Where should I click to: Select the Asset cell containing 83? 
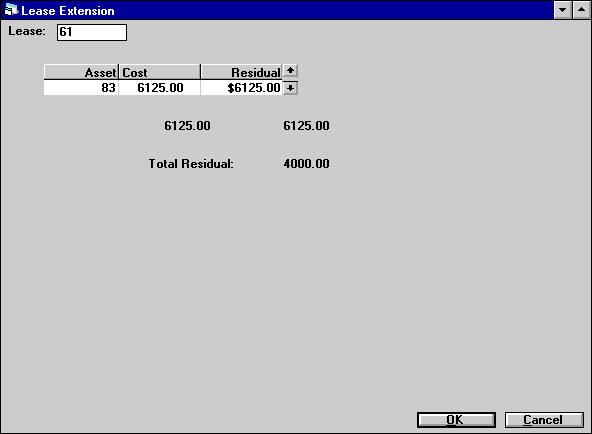(x=81, y=88)
